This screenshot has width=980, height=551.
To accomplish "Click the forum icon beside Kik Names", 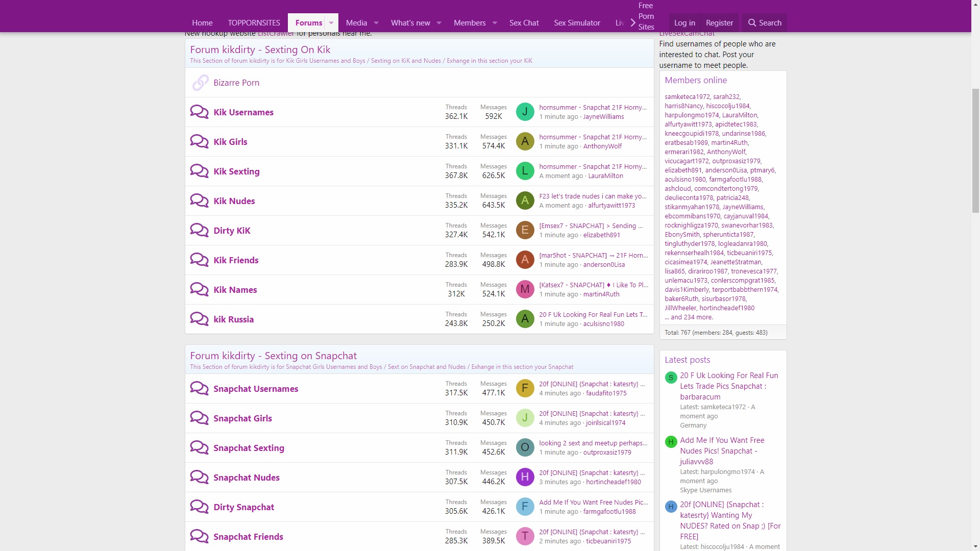I will click(199, 289).
